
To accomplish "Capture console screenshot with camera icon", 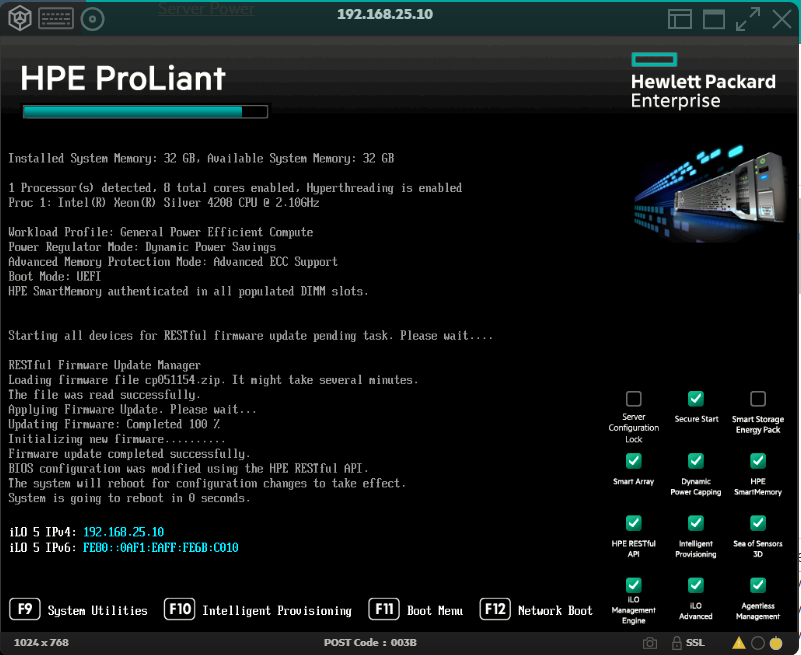I will 650,643.
